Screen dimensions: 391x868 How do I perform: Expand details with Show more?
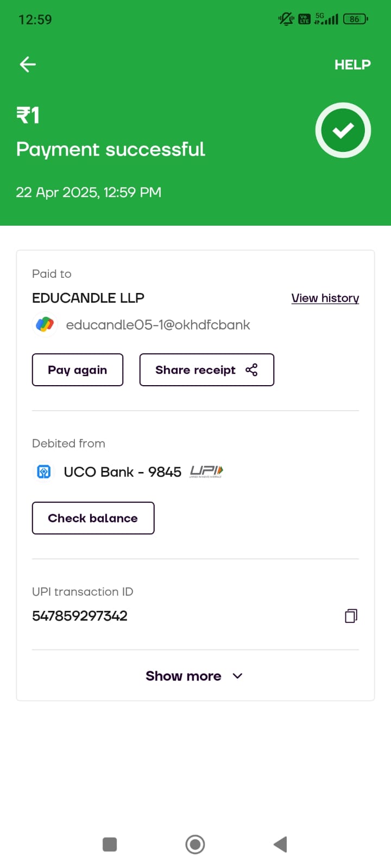pyautogui.click(x=184, y=676)
